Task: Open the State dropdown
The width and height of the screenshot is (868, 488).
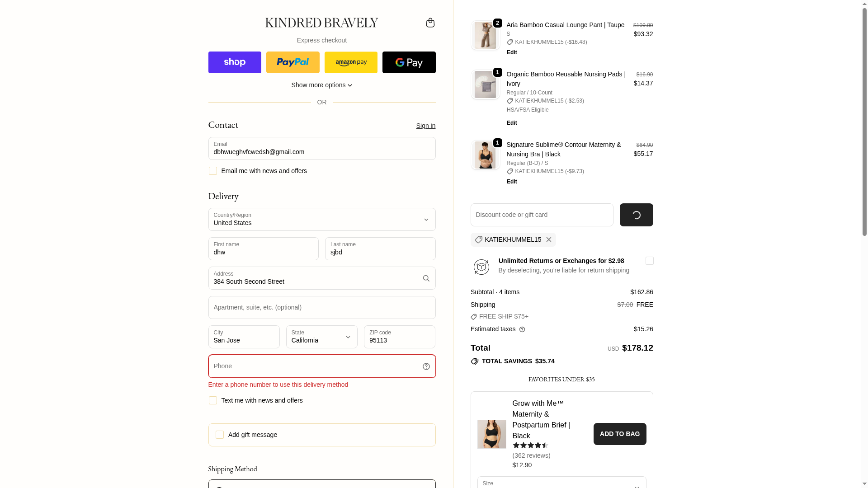Action: tap(321, 337)
